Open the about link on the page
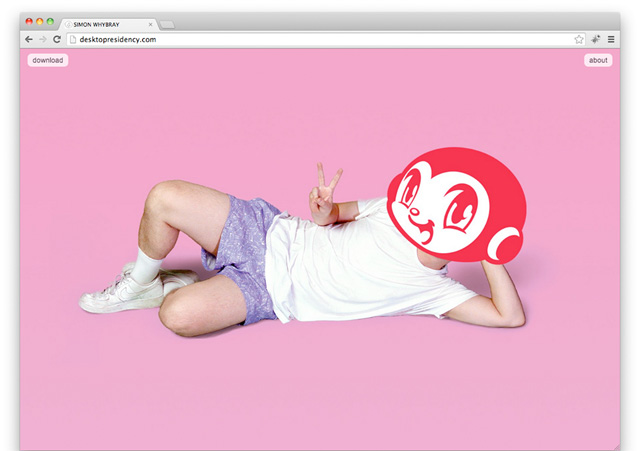Image resolution: width=640 pixels, height=451 pixels. (598, 60)
